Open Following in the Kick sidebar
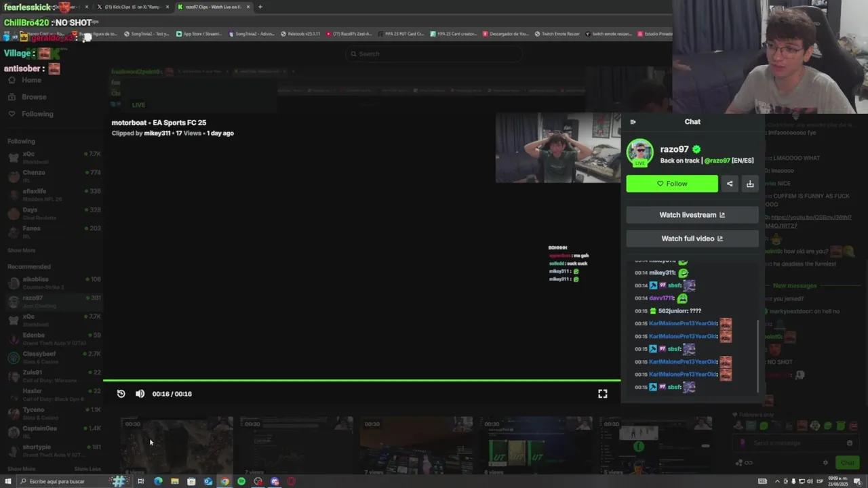The width and height of the screenshot is (868, 488). pos(31,114)
